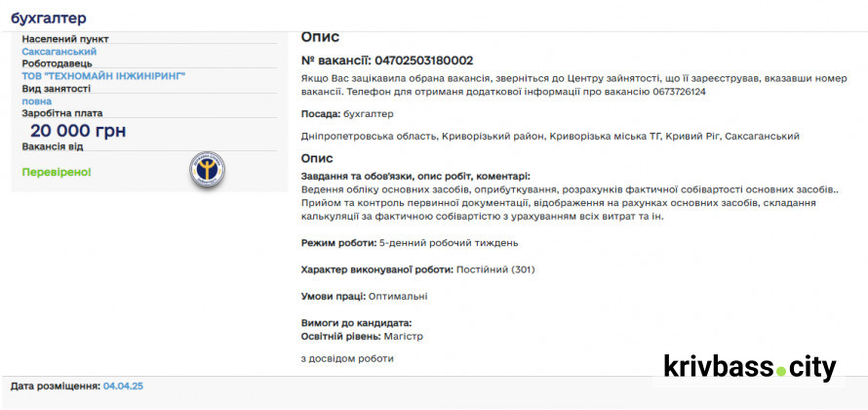Click the Дніпропетровська область location line
868x410 pixels.
[550, 137]
